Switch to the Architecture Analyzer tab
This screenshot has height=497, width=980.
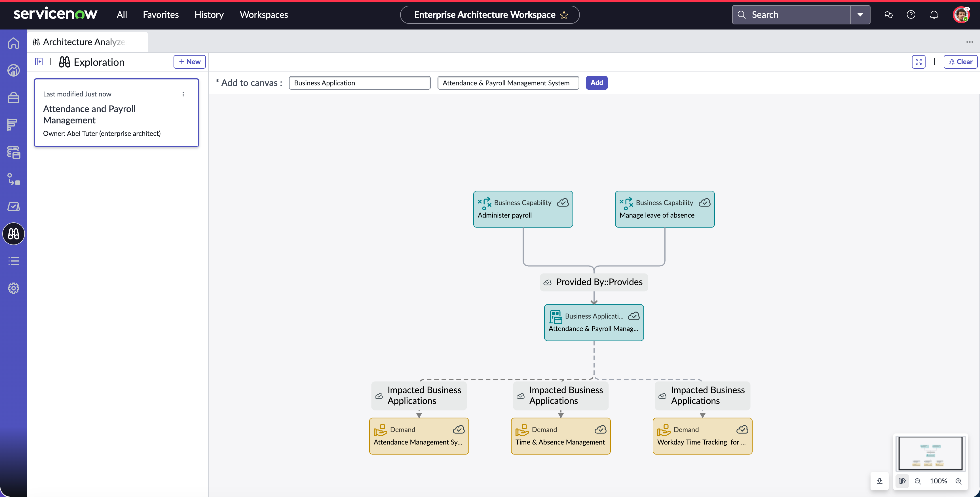(88, 42)
